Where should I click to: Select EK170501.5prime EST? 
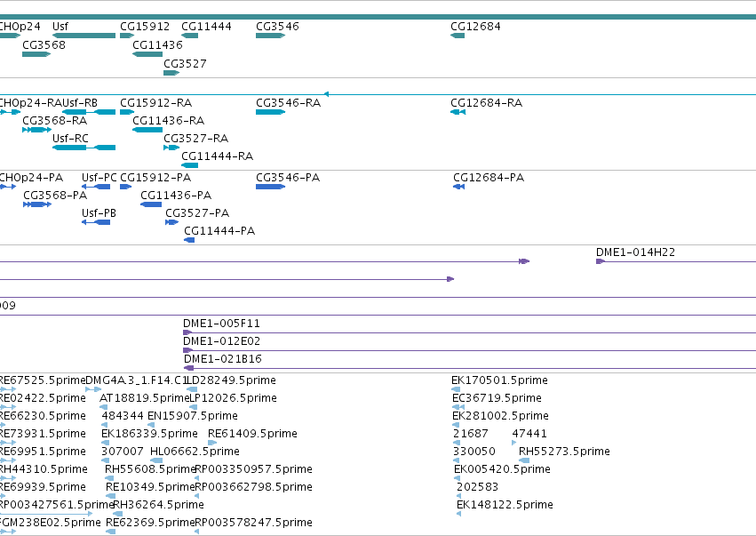[x=456, y=389]
